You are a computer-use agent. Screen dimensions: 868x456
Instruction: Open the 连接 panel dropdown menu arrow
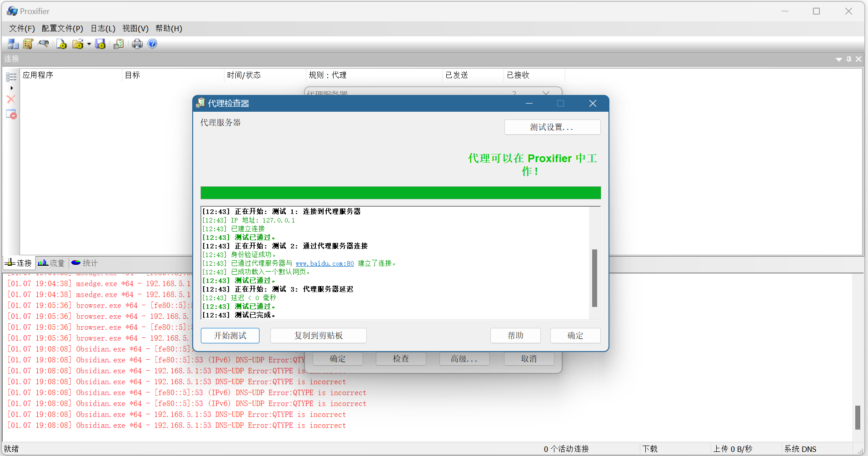coord(838,59)
